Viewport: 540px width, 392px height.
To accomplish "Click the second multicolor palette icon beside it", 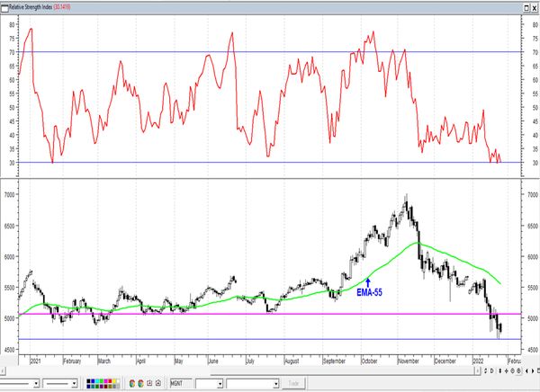I will tap(142, 383).
